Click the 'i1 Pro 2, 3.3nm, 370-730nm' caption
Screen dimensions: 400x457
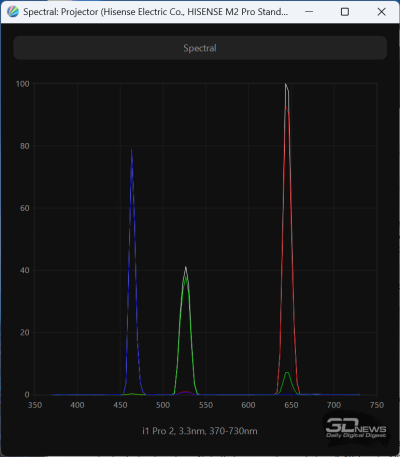tap(200, 431)
